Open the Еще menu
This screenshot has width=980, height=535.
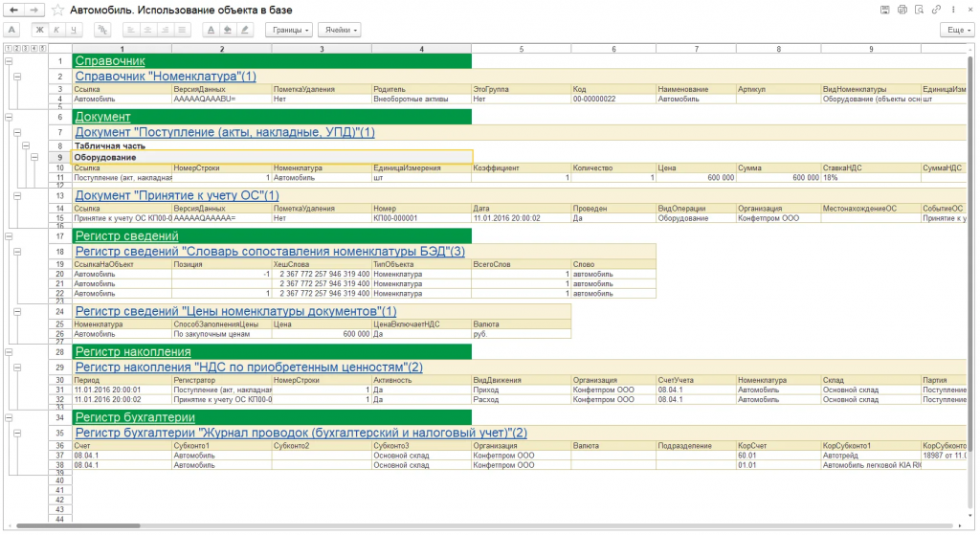[x=957, y=30]
